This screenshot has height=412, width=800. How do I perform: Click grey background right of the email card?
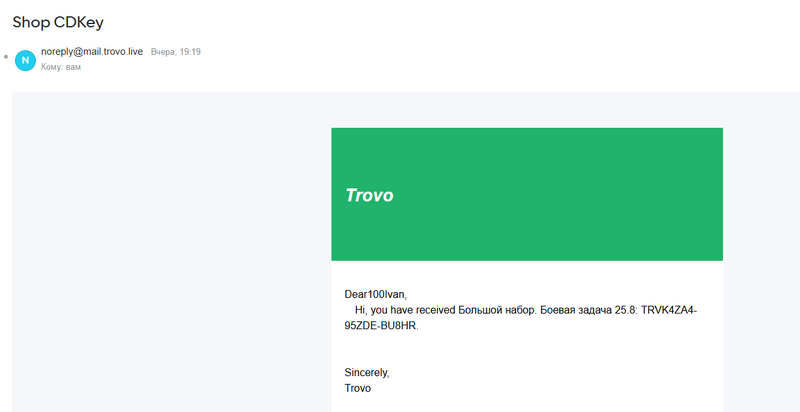tap(760, 250)
